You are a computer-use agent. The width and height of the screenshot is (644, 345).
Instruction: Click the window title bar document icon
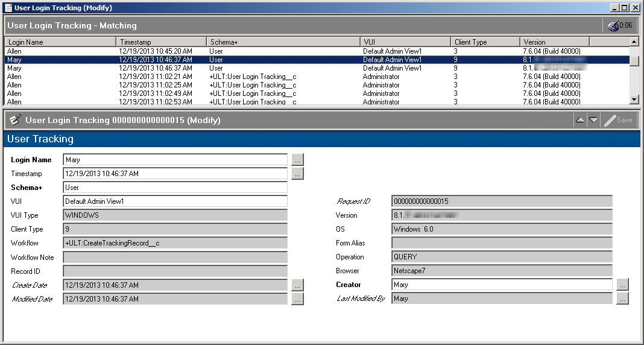(x=8, y=7)
